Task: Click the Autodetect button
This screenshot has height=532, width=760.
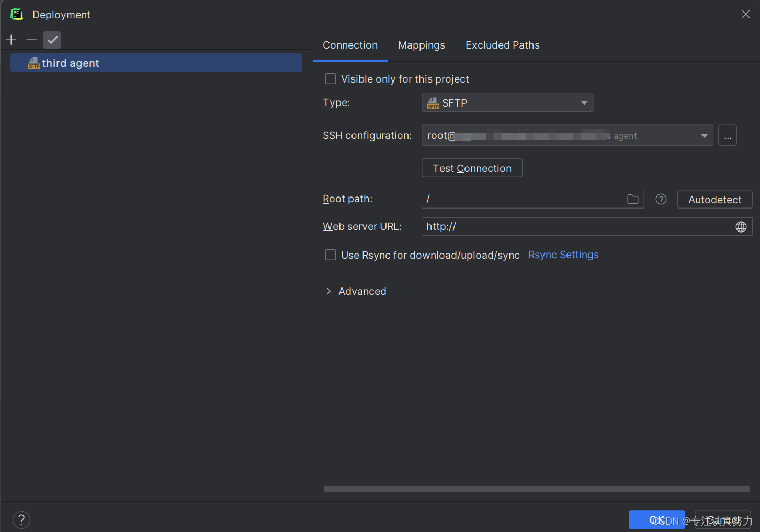Action: (x=714, y=199)
